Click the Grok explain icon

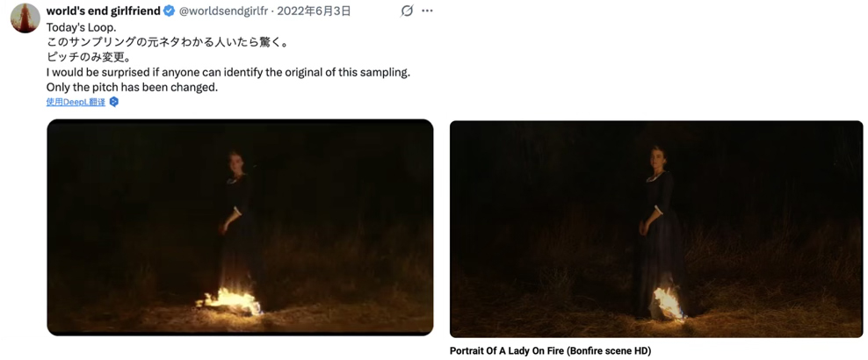click(x=406, y=11)
